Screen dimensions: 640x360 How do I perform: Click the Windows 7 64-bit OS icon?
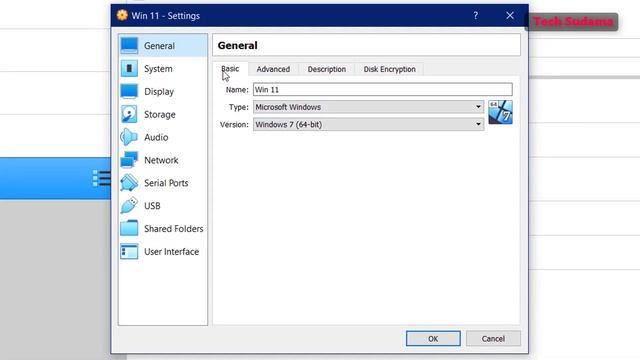[500, 112]
